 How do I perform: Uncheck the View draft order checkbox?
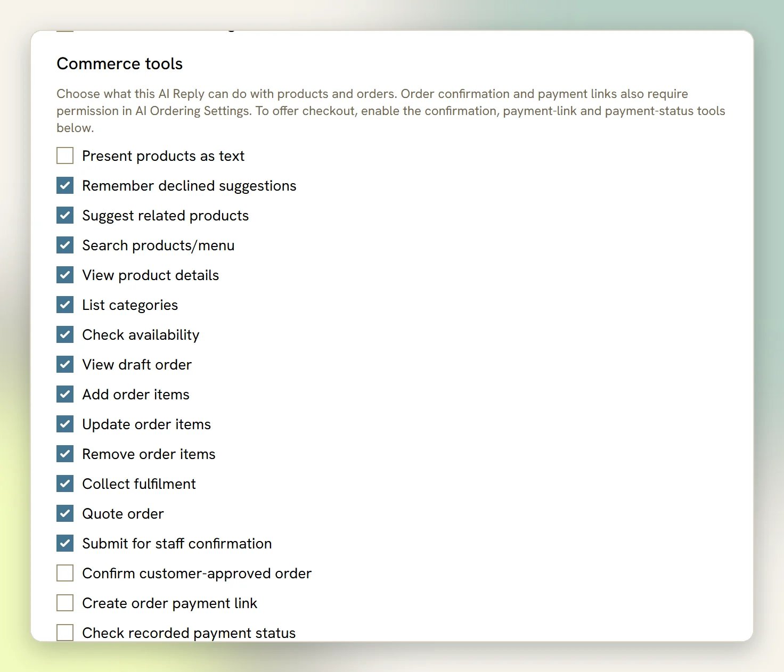(65, 365)
